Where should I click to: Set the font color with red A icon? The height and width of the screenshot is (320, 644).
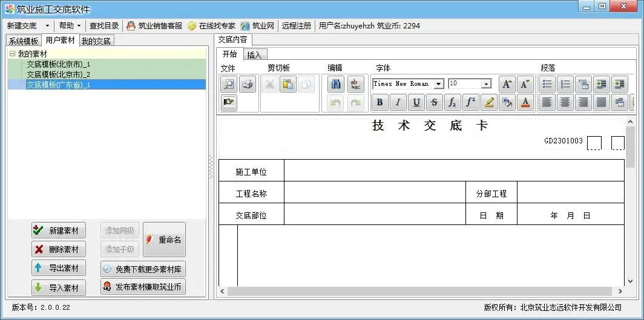(x=525, y=103)
